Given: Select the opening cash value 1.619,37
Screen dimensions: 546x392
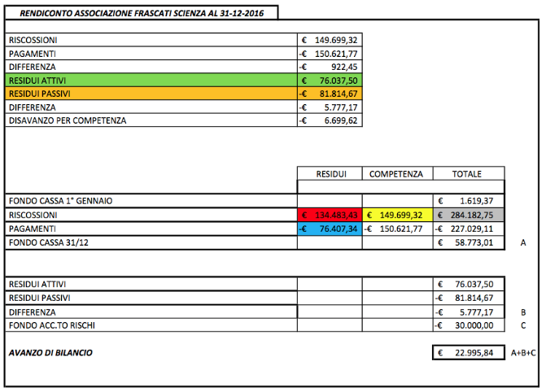Looking at the screenshot, I should [467, 200].
